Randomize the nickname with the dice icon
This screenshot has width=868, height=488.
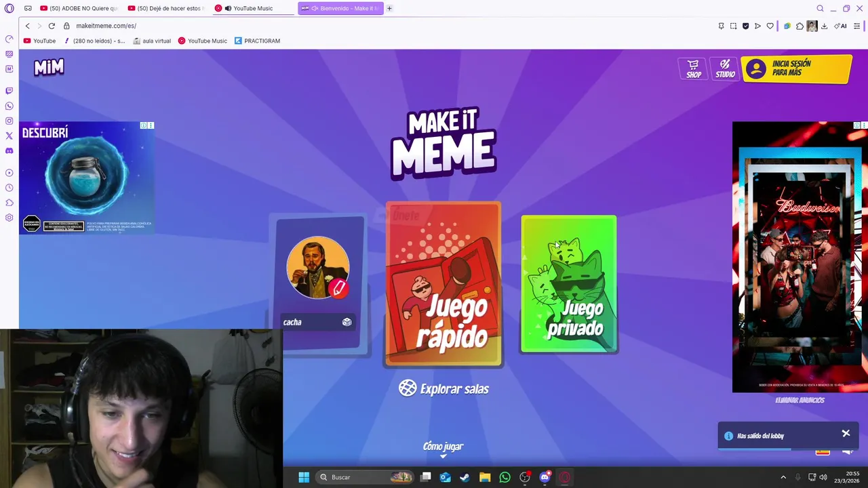click(x=347, y=322)
